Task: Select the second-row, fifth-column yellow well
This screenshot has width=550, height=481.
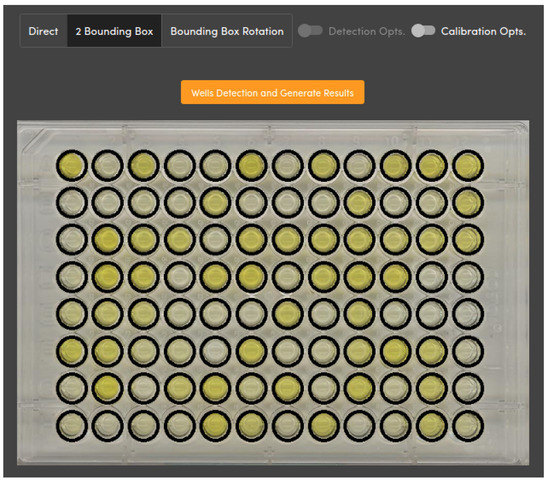Action: 216,202
